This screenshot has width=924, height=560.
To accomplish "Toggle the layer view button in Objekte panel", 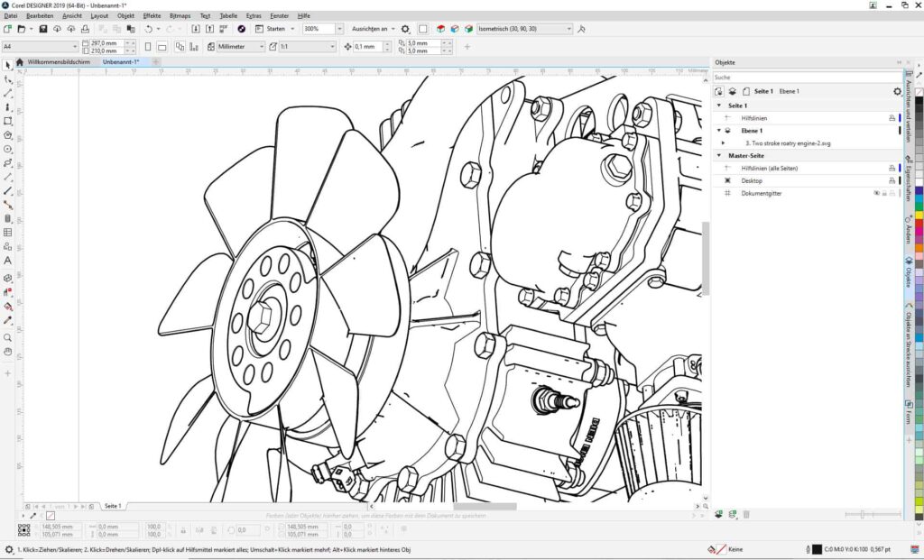I will (733, 91).
